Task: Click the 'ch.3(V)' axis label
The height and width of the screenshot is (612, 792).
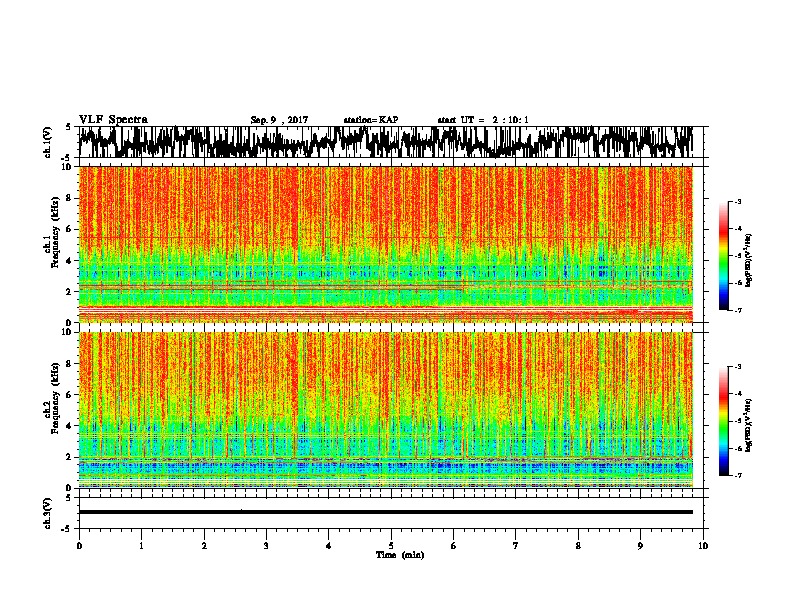Action: click(x=47, y=513)
